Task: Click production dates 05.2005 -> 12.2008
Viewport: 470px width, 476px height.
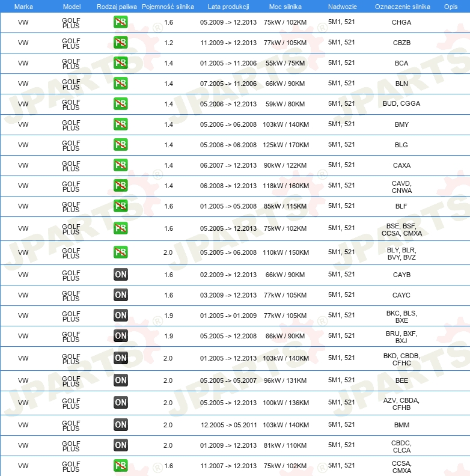Action: point(228,336)
